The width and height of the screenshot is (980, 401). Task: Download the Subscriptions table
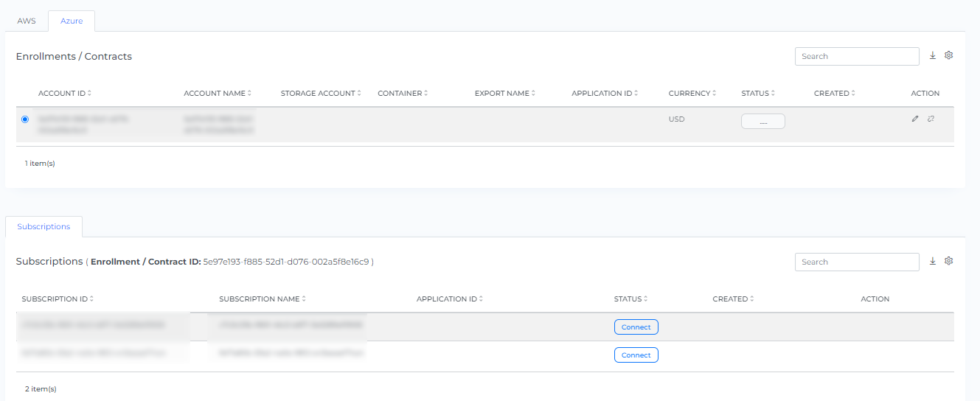932,261
